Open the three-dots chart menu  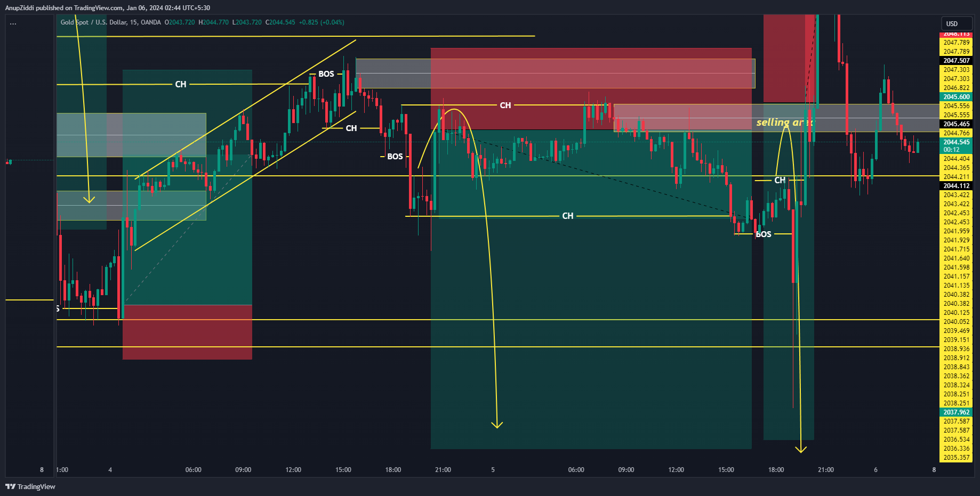(13, 23)
